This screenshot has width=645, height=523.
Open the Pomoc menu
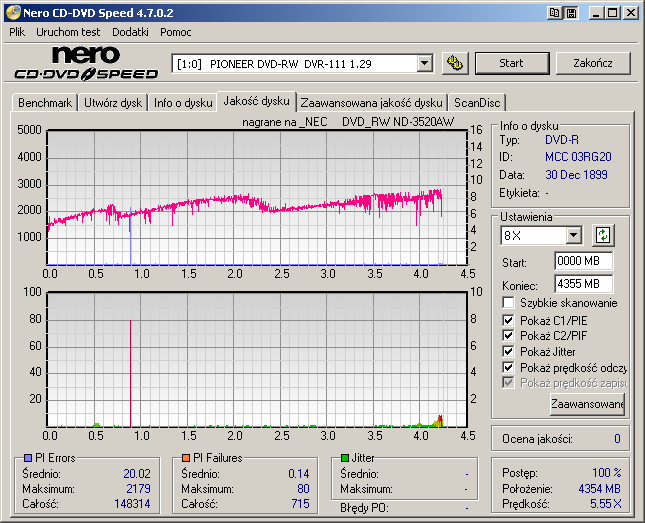176,32
